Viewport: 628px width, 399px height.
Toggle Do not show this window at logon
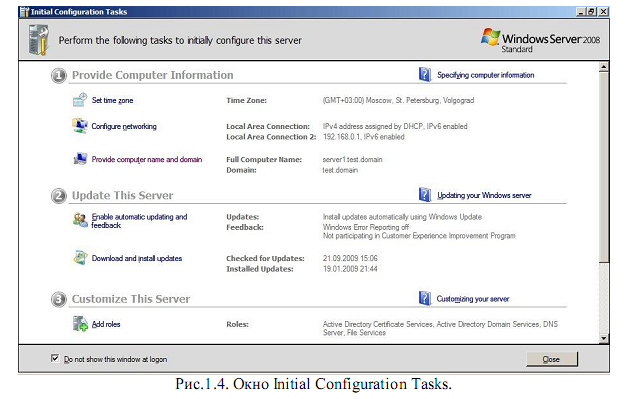tap(55, 358)
